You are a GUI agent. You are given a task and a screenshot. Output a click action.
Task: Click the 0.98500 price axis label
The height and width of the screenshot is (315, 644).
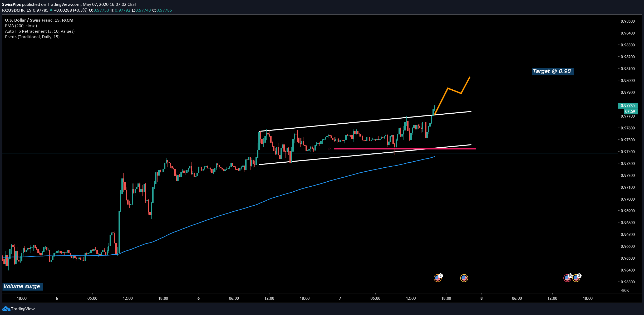(x=628, y=21)
